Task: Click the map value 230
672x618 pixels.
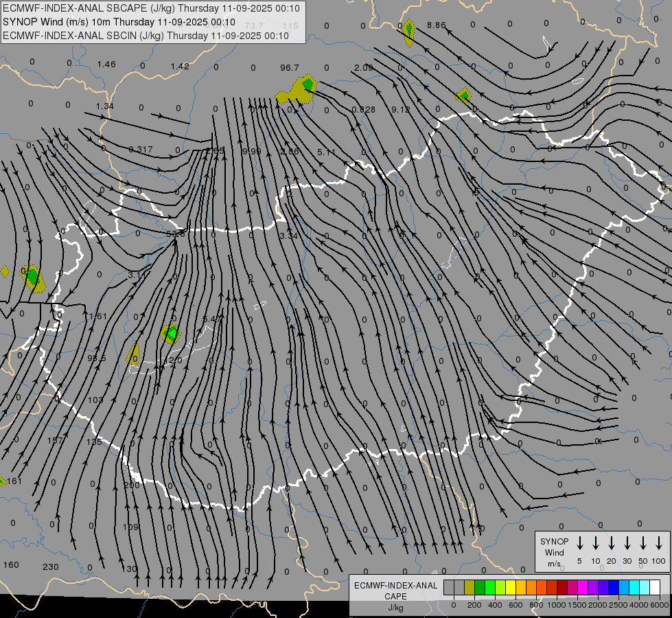Action: 51,567
